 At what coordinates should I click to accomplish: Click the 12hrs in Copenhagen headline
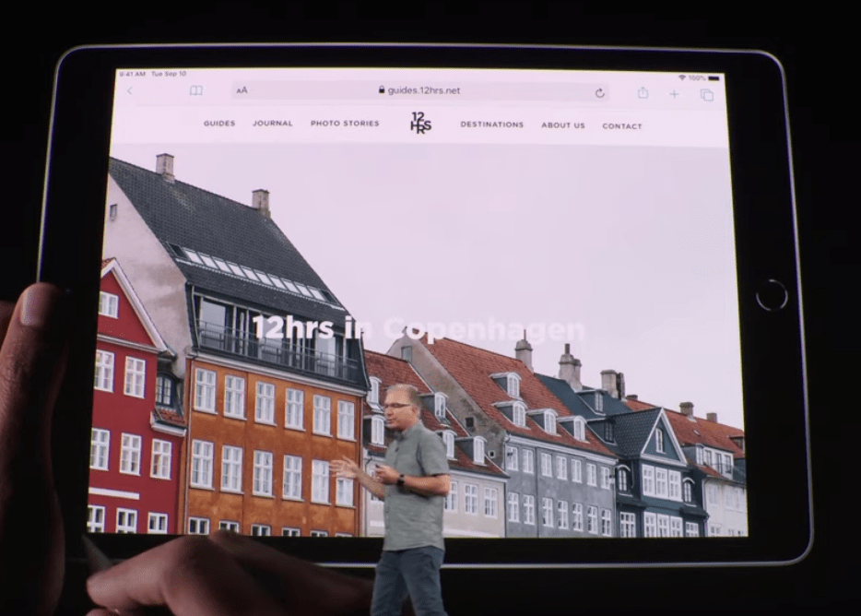click(x=419, y=328)
